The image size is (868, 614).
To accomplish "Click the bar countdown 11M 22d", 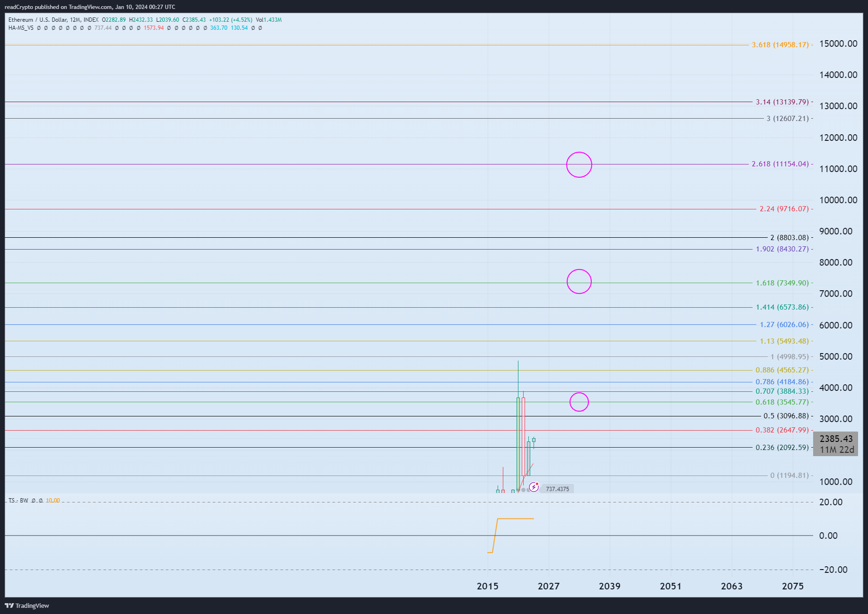I will [x=837, y=450].
